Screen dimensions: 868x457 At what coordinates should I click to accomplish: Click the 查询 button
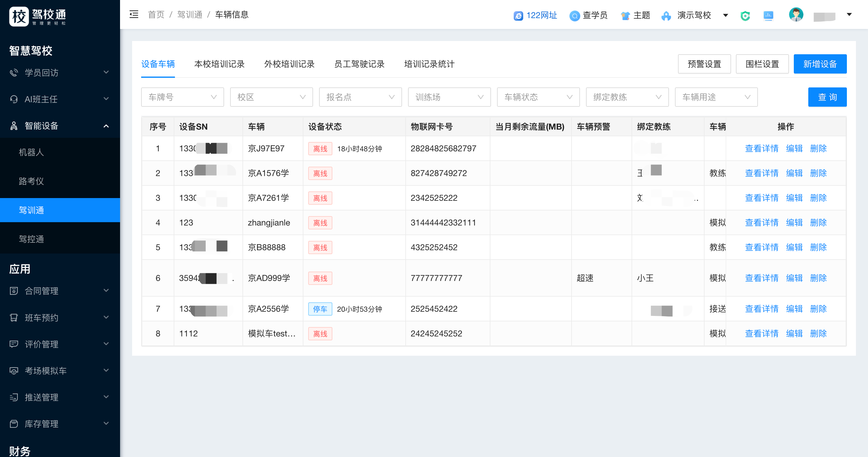click(x=827, y=97)
